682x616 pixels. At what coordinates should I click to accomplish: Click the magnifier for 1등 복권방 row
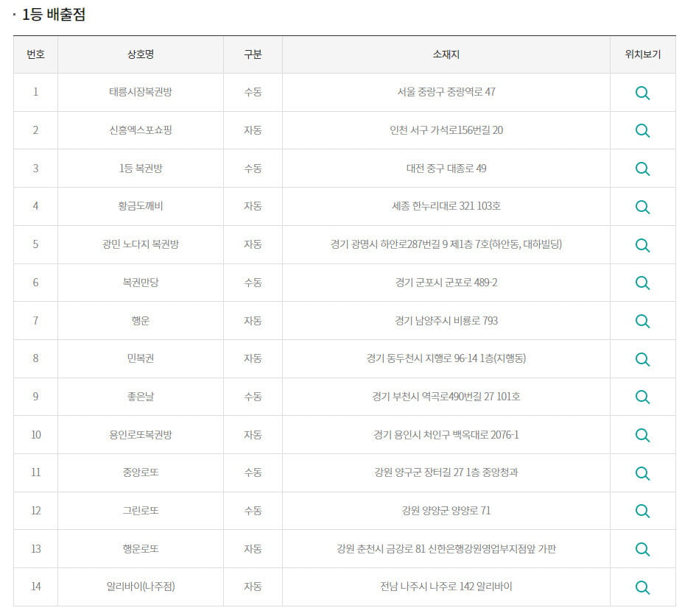tap(642, 169)
